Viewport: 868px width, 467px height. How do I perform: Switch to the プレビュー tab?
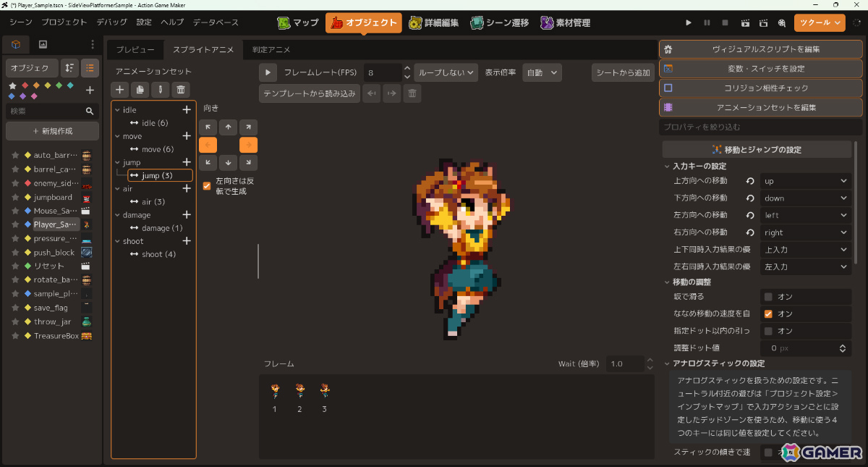pyautogui.click(x=135, y=50)
